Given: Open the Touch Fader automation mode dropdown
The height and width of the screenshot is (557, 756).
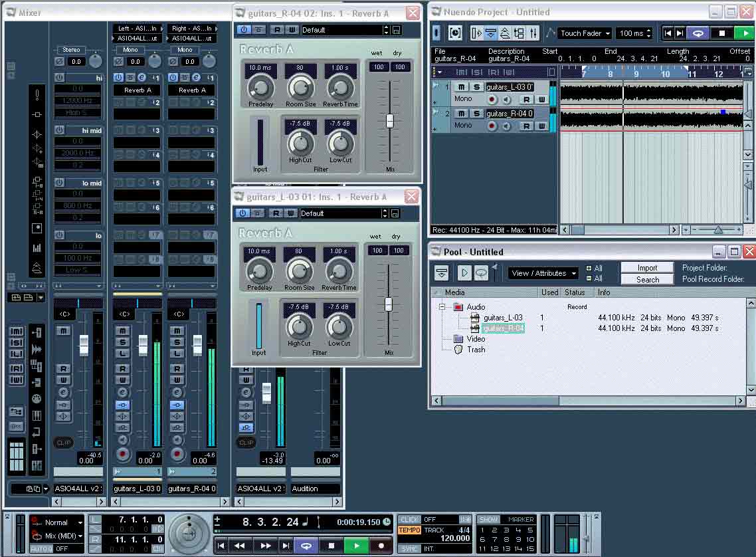Looking at the screenshot, I should [585, 33].
